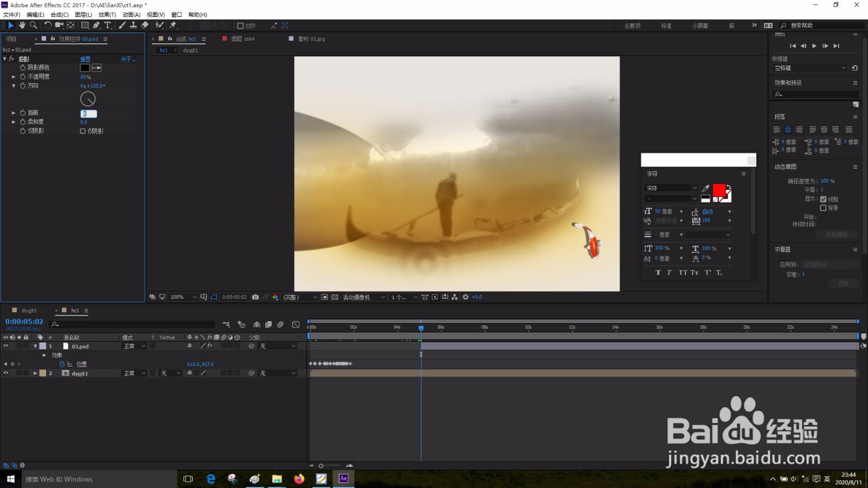The image size is (868, 488).
Task: Toggle the fx switch on layer 03.psd
Action: pos(210,346)
